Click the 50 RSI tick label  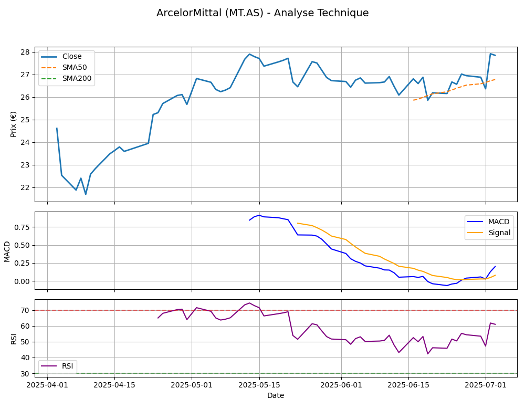(25, 342)
